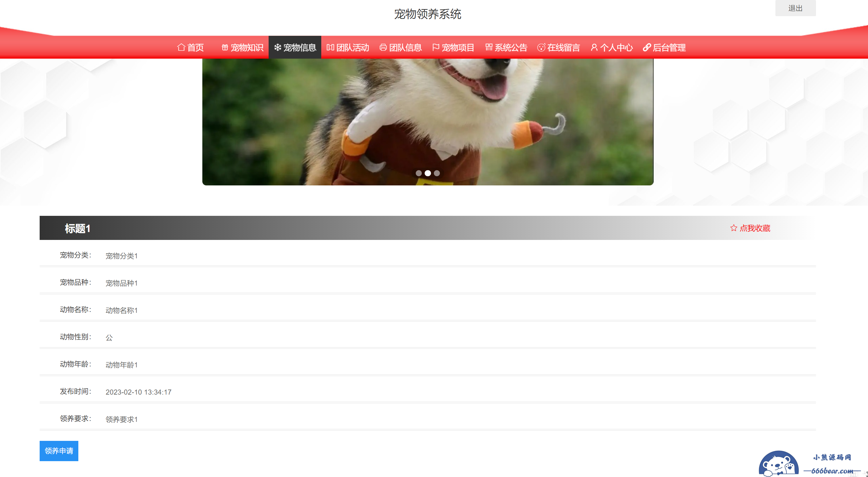Open the 宠物项目 menu item
Screen dimensions: 868x477
point(453,48)
